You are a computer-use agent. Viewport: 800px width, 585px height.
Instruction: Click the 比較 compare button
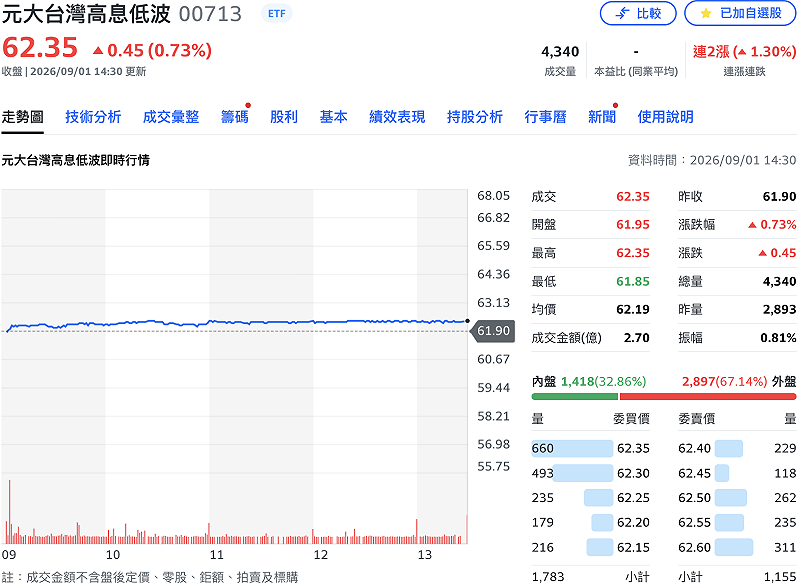click(x=637, y=13)
